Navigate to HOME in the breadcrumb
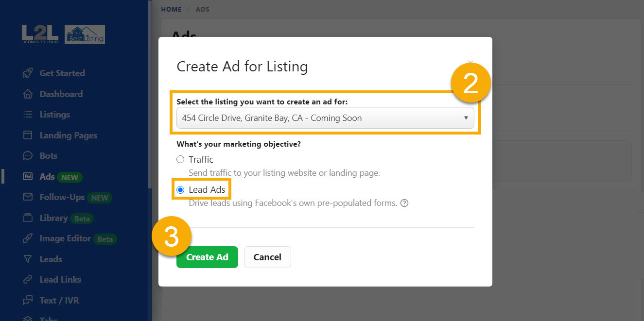 tap(171, 9)
